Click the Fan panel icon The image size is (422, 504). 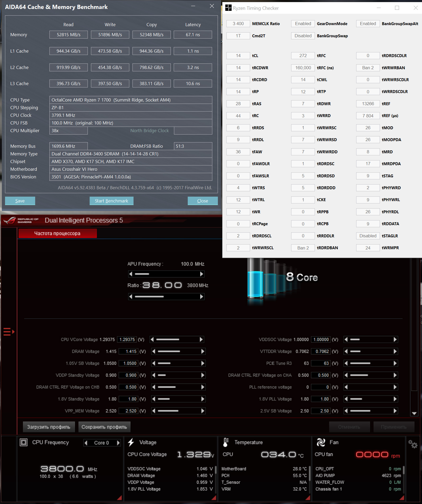coord(321,442)
